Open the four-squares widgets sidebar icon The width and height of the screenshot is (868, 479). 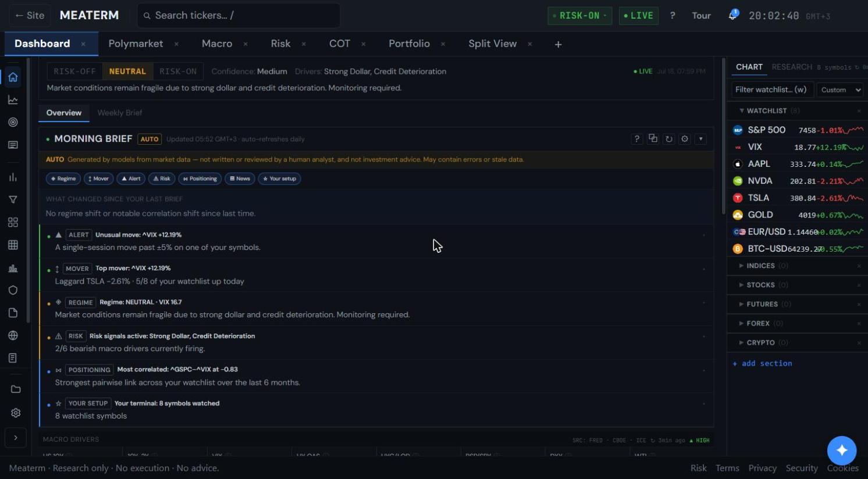pyautogui.click(x=13, y=222)
